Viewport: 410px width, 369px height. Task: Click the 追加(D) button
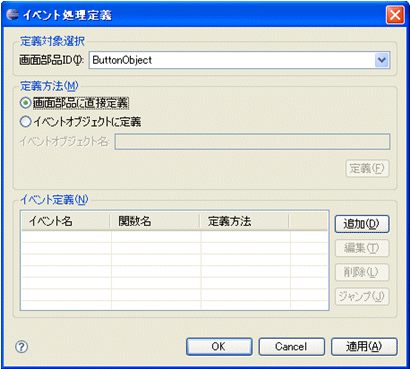click(x=362, y=224)
